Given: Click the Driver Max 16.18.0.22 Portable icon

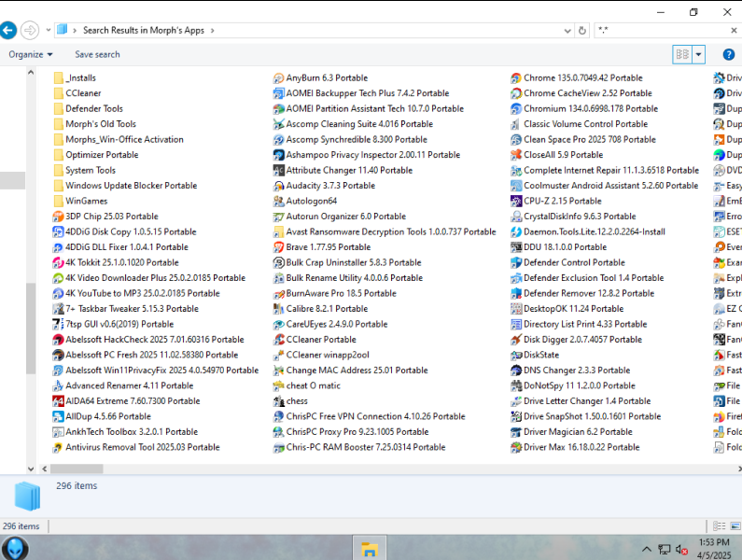Looking at the screenshot, I should [516, 447].
